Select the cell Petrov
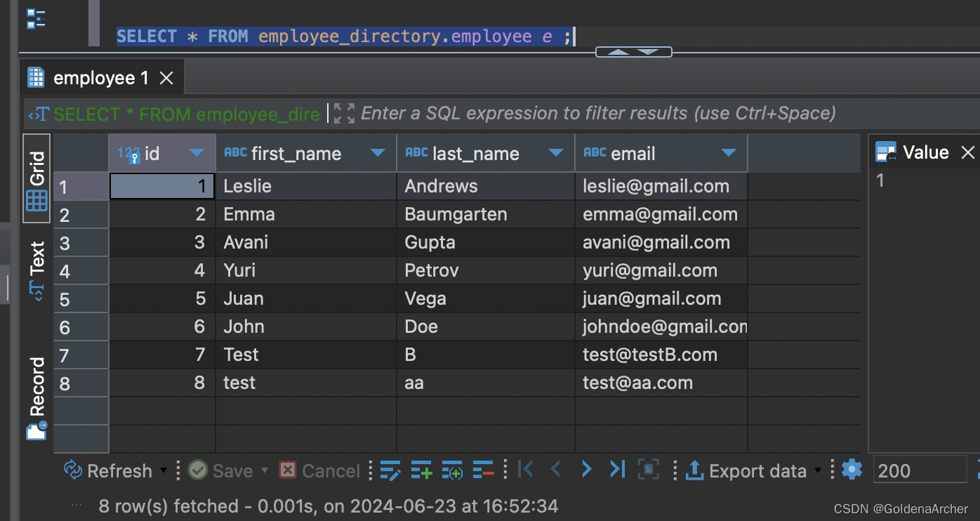Image resolution: width=980 pixels, height=521 pixels. [x=486, y=270]
